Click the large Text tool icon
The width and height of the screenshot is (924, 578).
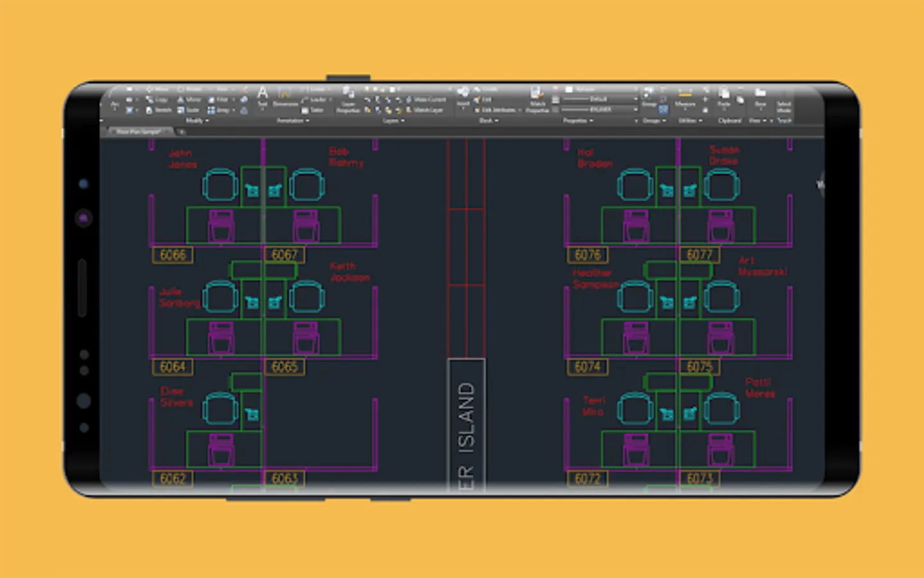click(x=262, y=94)
